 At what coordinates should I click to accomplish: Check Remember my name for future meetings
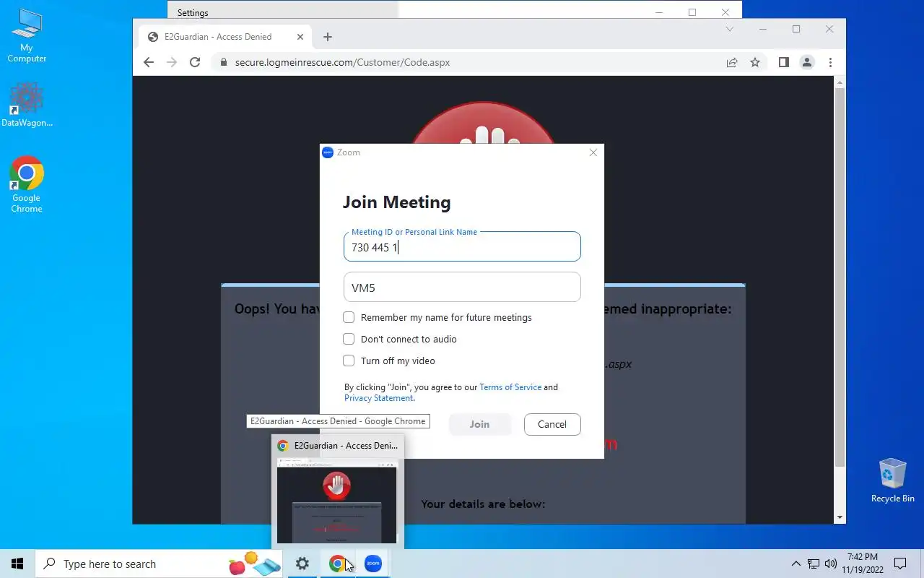click(349, 317)
